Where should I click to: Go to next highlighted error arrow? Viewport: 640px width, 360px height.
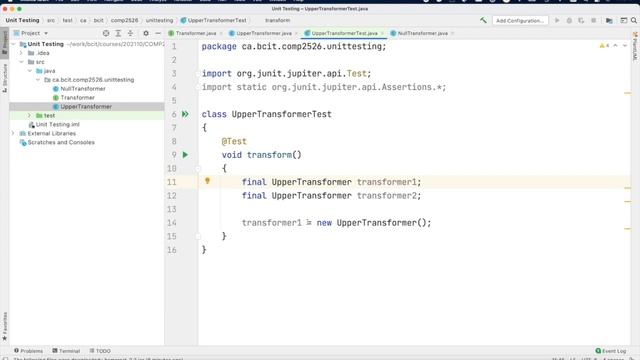[625, 46]
